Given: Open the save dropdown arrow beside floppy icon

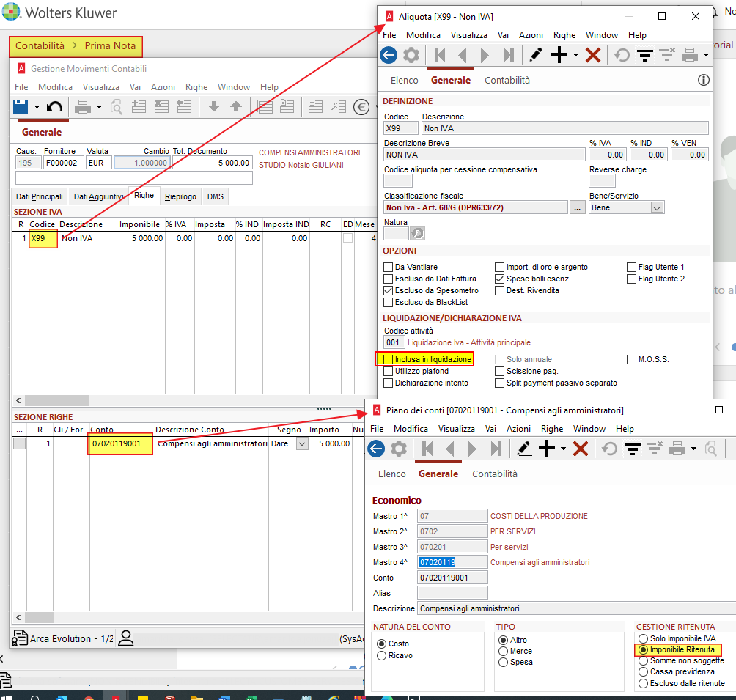Looking at the screenshot, I should [x=37, y=107].
